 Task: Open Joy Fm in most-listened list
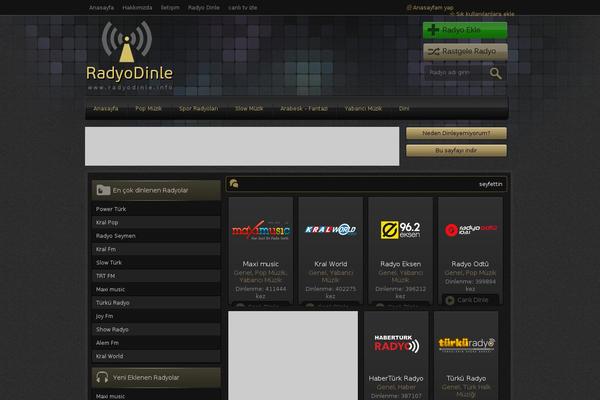[x=156, y=316]
